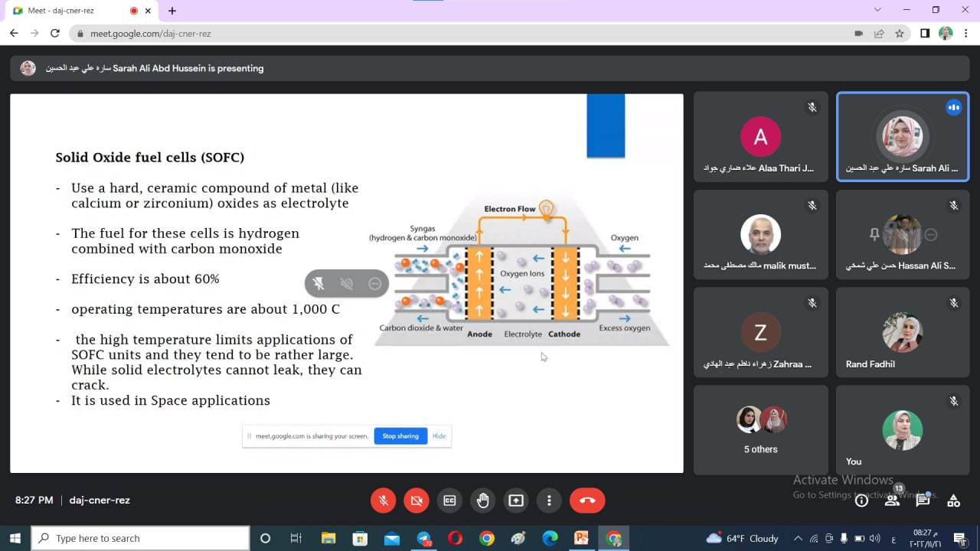Toggle closed captions button
The image size is (980, 551).
450,500
